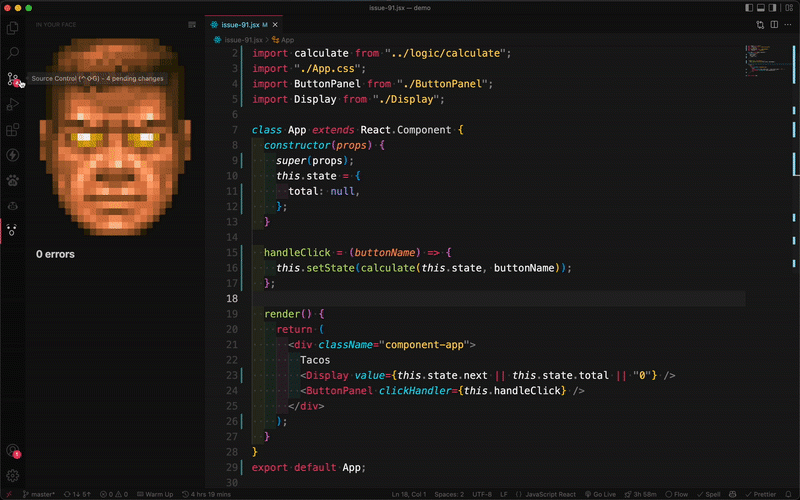The height and width of the screenshot is (500, 800).
Task: Click the master branch in status bar
Action: click(x=39, y=494)
